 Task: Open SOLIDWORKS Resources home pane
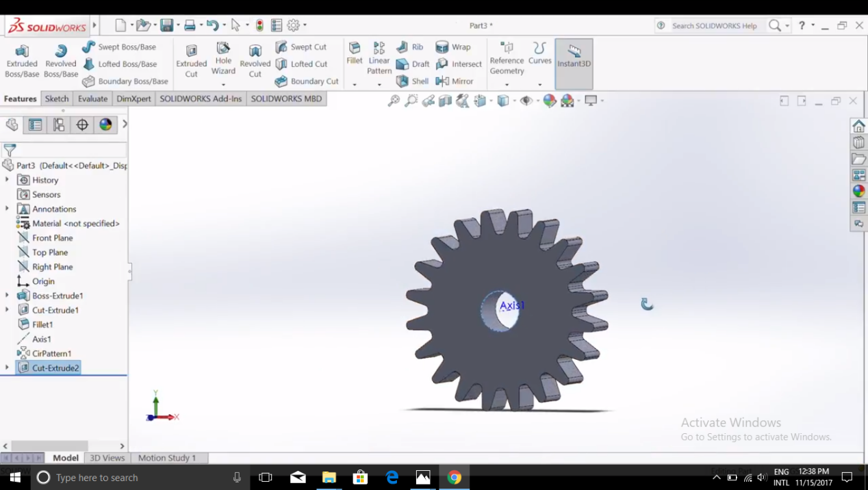[858, 126]
